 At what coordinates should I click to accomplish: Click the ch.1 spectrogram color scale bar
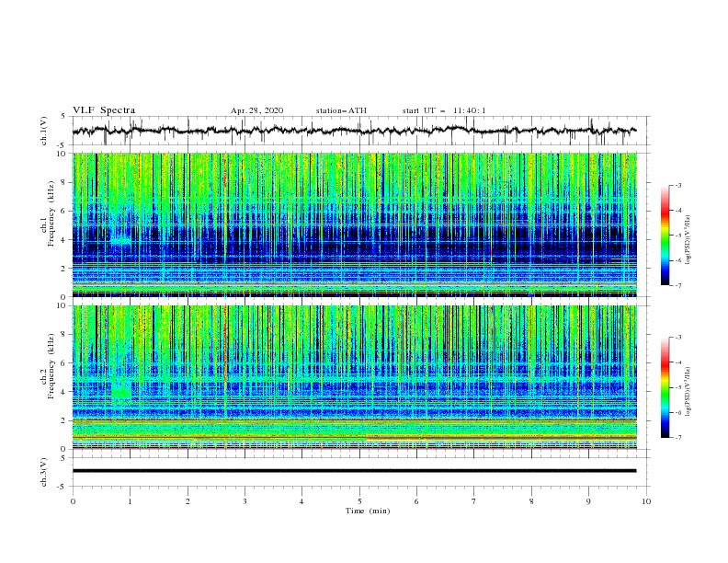click(x=665, y=236)
